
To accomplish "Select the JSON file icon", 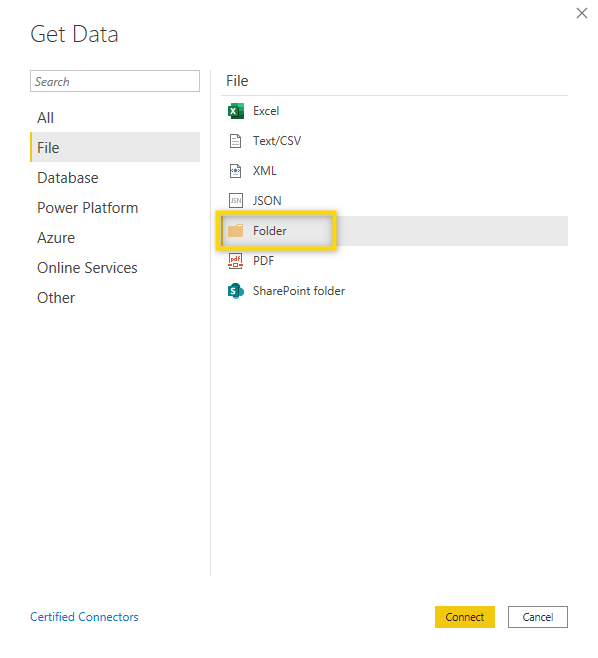I will pos(235,201).
